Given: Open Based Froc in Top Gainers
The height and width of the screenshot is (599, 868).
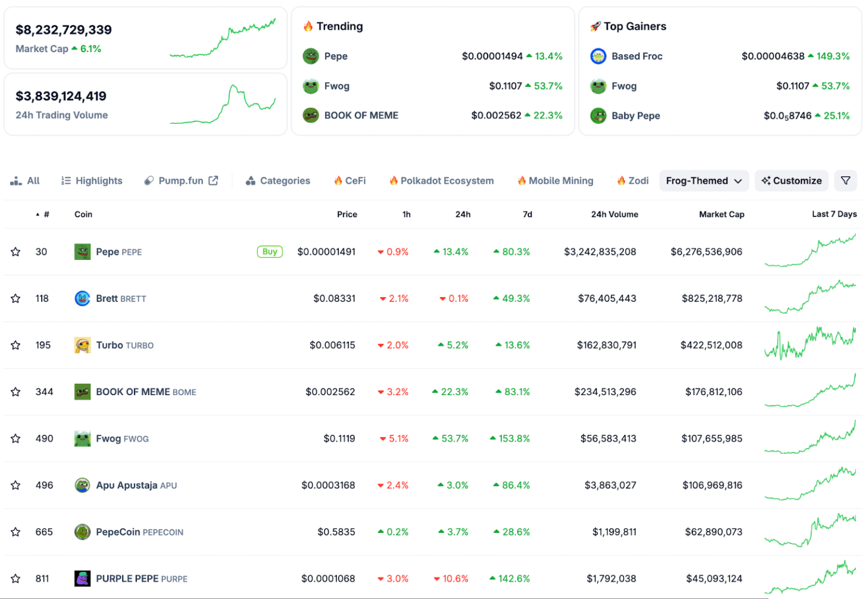Looking at the screenshot, I should point(637,56).
